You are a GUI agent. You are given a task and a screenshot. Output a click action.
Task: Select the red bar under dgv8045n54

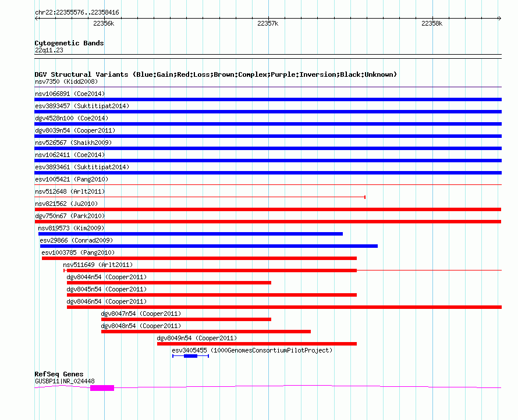click(x=212, y=295)
